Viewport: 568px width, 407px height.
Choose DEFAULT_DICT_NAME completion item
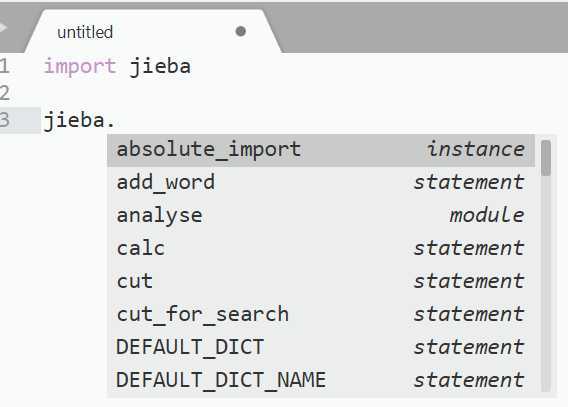(x=321, y=380)
